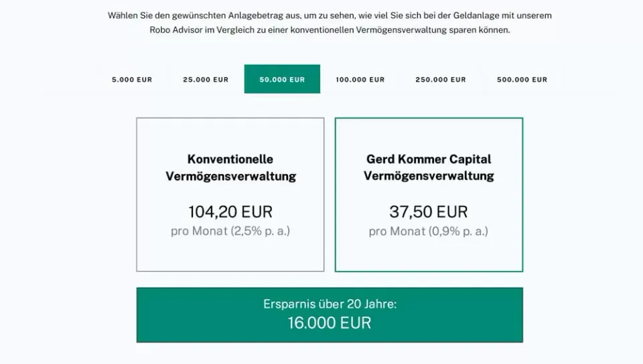The width and height of the screenshot is (643, 364).
Task: Click the Konventionelle Vermögensverwaltung heading
Action: pos(230,167)
